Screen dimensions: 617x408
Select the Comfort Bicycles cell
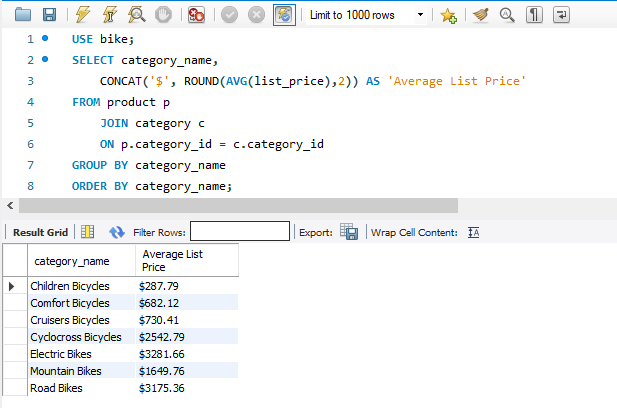pos(81,303)
